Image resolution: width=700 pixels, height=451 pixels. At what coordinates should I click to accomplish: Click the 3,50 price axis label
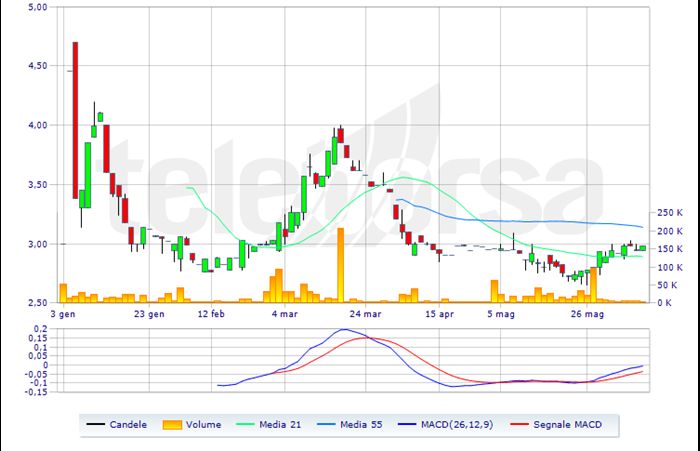pyautogui.click(x=38, y=184)
